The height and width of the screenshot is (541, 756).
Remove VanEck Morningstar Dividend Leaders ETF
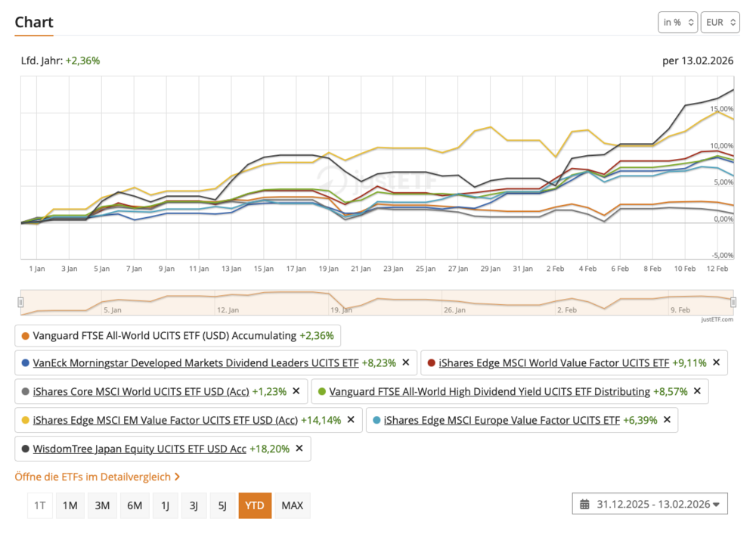coord(406,362)
